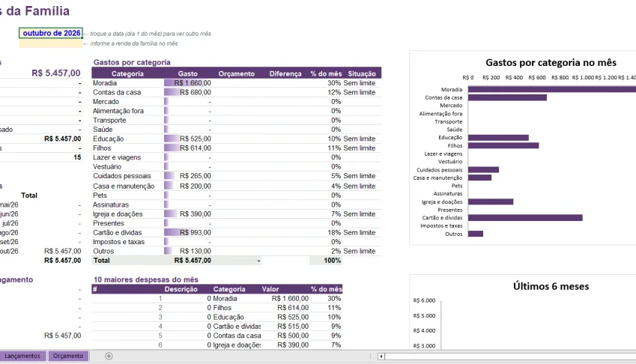Click the Contas da casa chart bar

click(507, 97)
